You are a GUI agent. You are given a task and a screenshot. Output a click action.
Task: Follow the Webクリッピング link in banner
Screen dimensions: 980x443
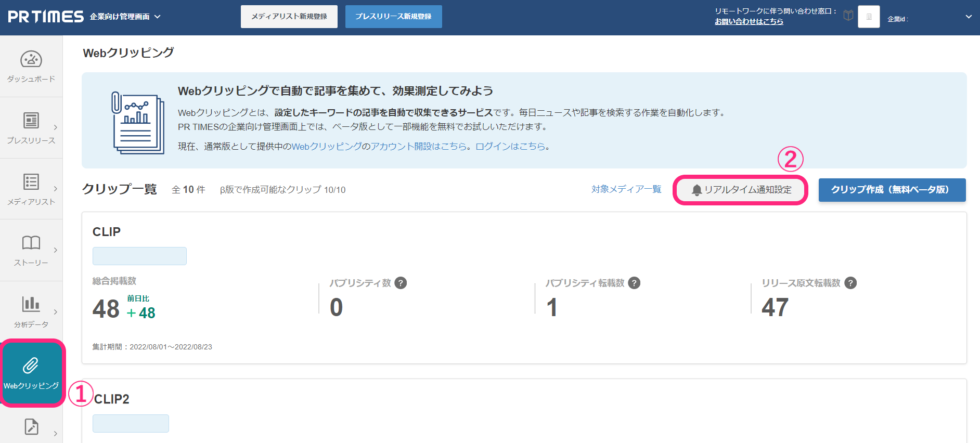(x=327, y=147)
